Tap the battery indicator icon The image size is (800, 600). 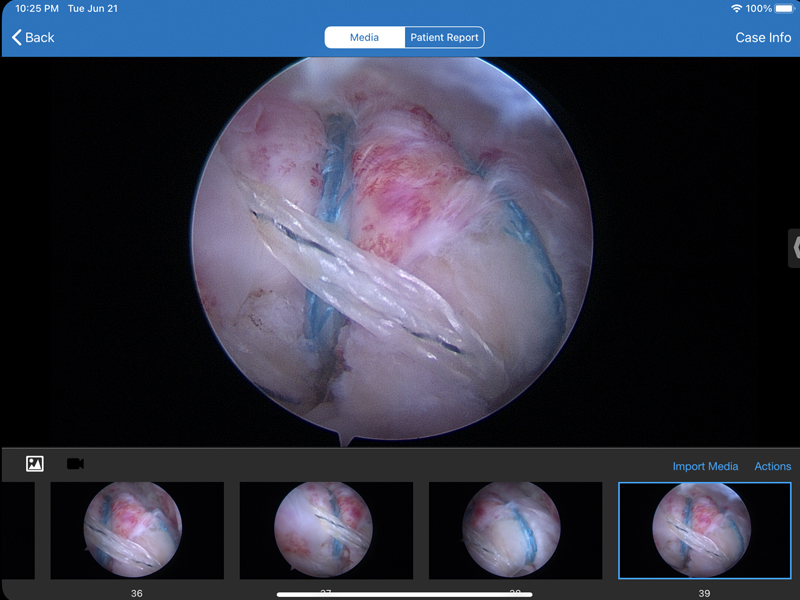784,9
